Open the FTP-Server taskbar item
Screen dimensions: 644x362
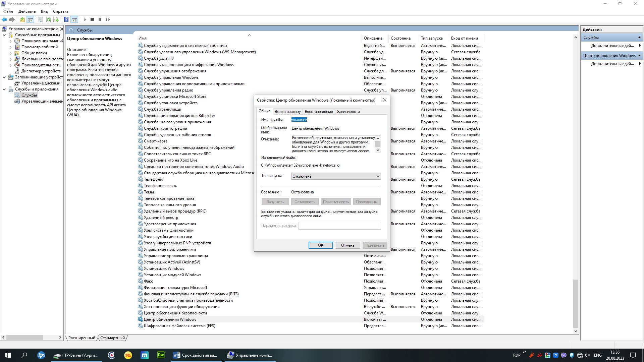coord(76,355)
